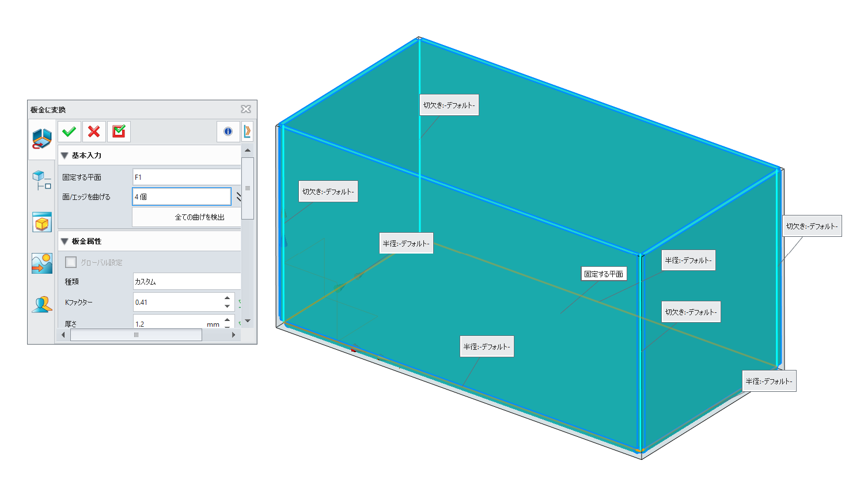Open the history tree sidebar icon
868x495 pixels.
tap(41, 180)
